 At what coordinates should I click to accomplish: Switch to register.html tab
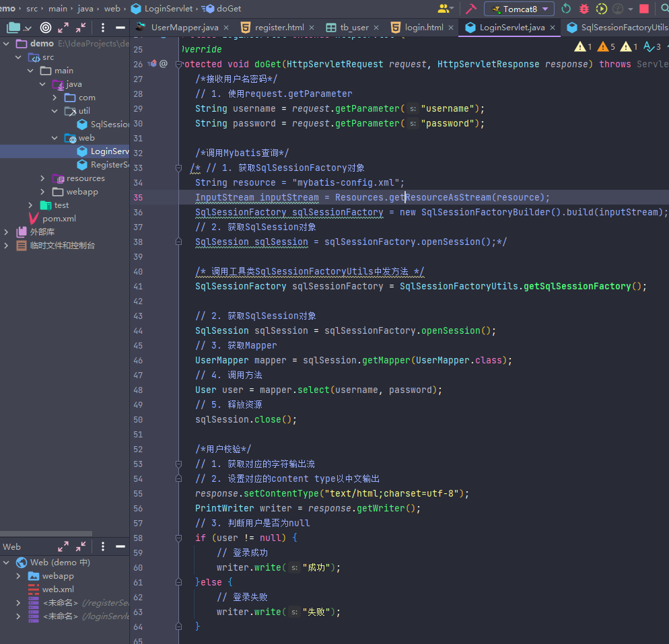point(279,28)
